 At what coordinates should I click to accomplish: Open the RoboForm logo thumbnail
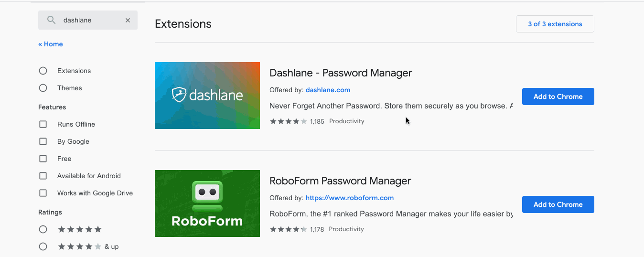pos(207,203)
